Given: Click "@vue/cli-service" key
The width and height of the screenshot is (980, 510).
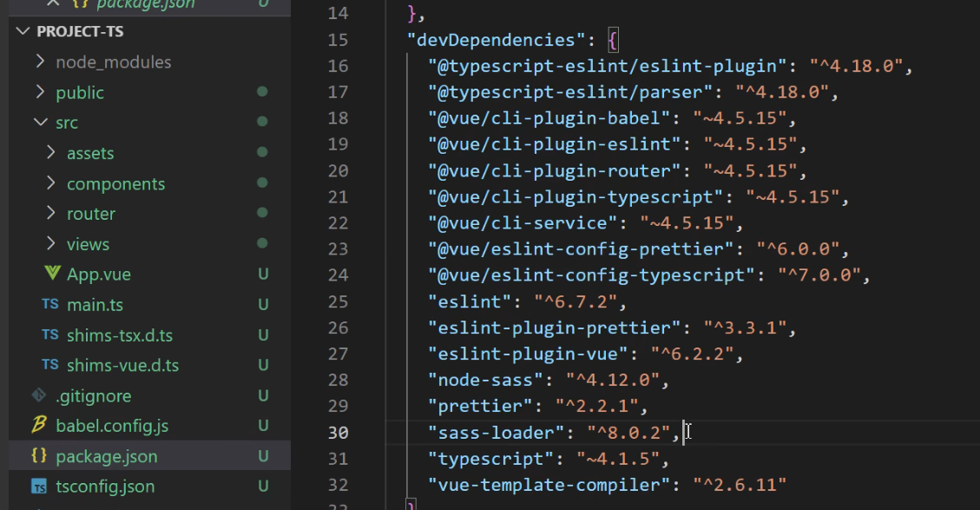Looking at the screenshot, I should pyautogui.click(x=523, y=223).
